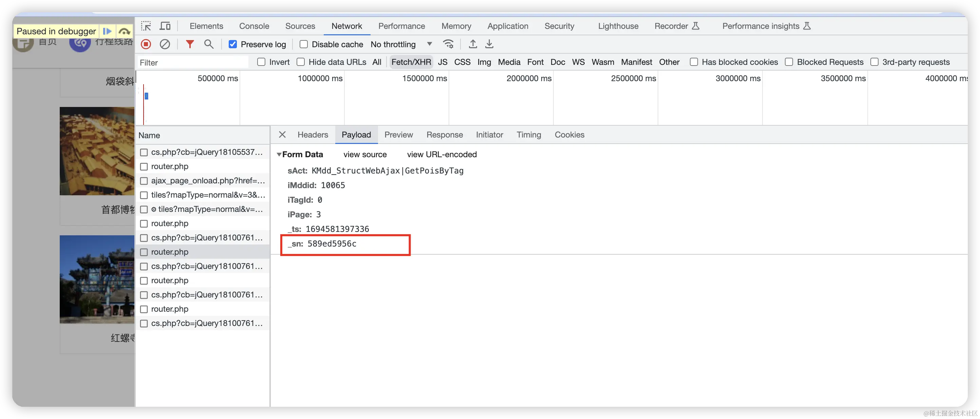Enable the Disable cache checkbox
Image resolution: width=980 pixels, height=419 pixels.
[304, 44]
